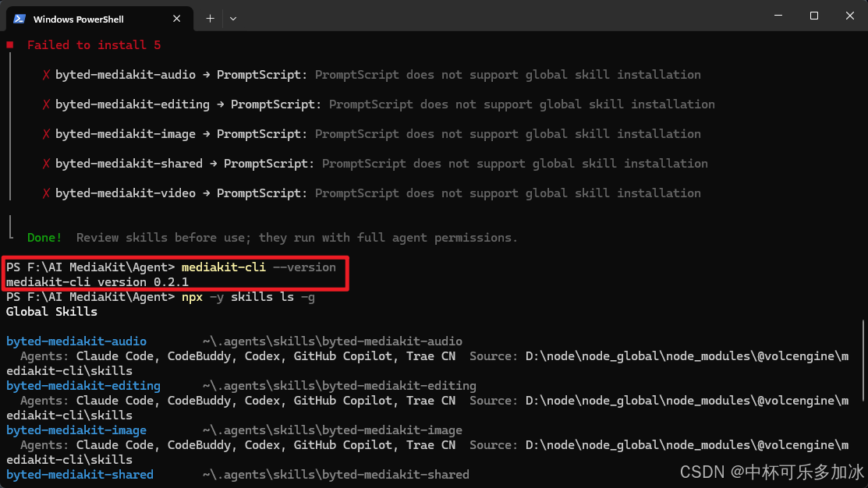
Task: Click the 'mediakit-cli version 0.2.1' output
Action: point(97,282)
